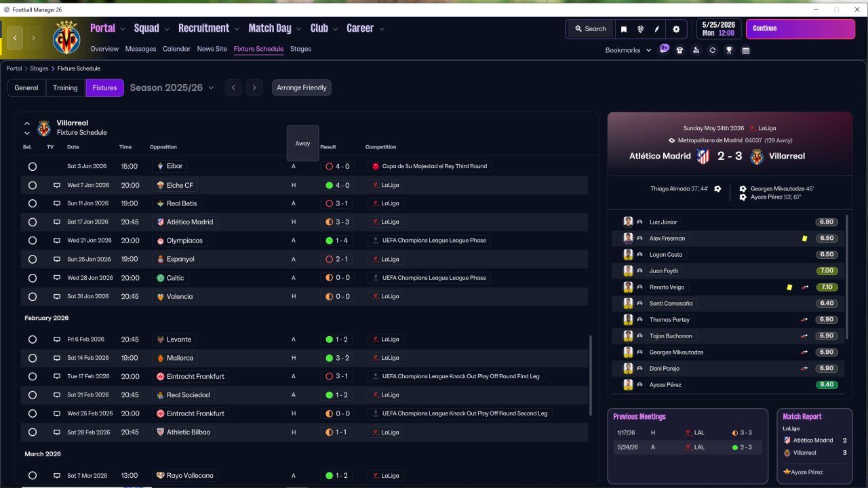Viewport: 868px width, 488px height.
Task: Click the Eintracht Frankfurt 3 - 1 result
Action: coord(338,376)
